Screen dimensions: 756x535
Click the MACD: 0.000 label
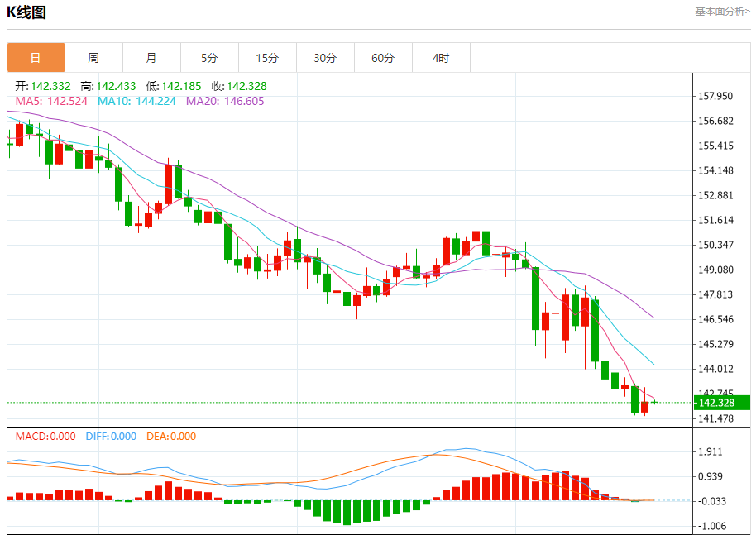[x=45, y=437]
